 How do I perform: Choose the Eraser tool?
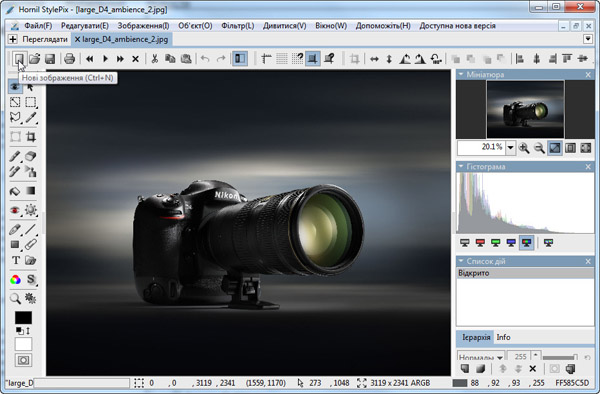(x=31, y=156)
